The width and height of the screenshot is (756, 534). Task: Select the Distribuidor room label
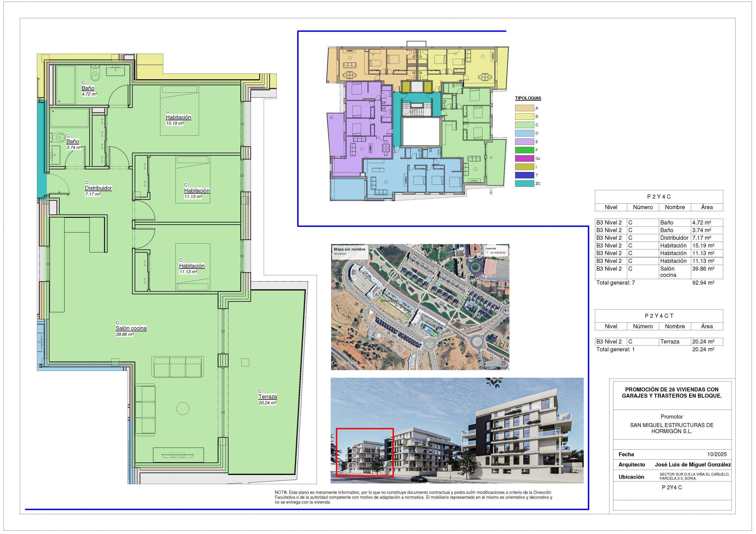(98, 188)
